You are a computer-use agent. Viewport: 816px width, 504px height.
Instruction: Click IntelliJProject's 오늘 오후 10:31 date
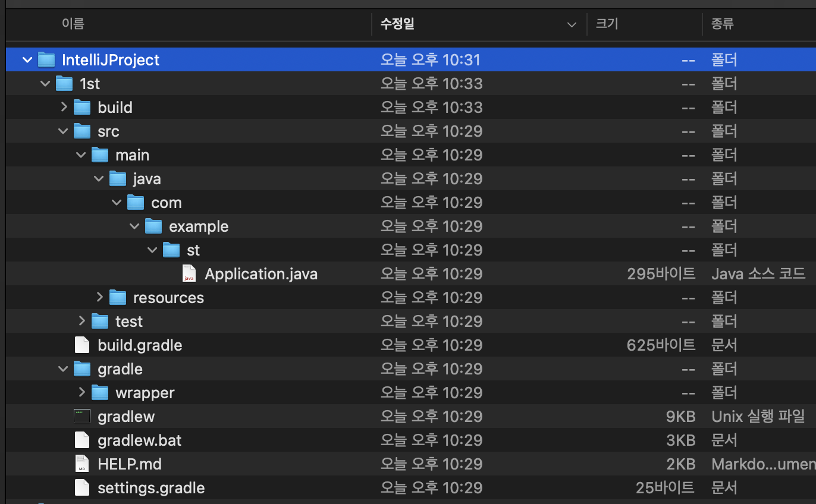click(431, 60)
